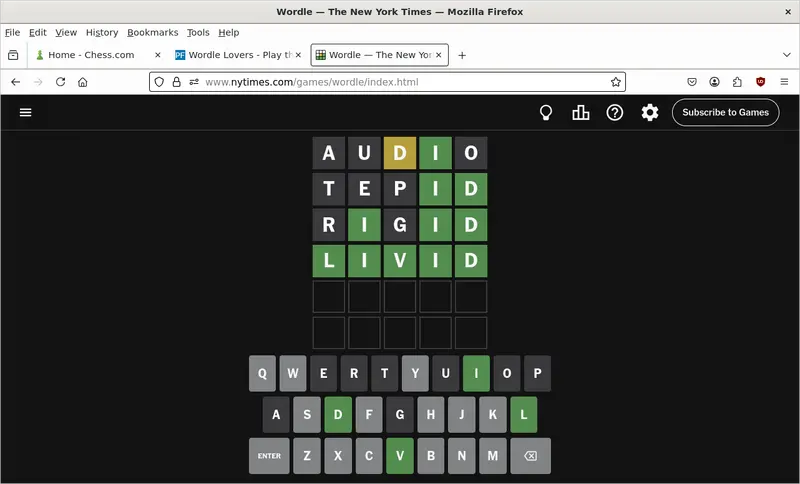
Task: Go to the Firefox home page
Action: 83,82
